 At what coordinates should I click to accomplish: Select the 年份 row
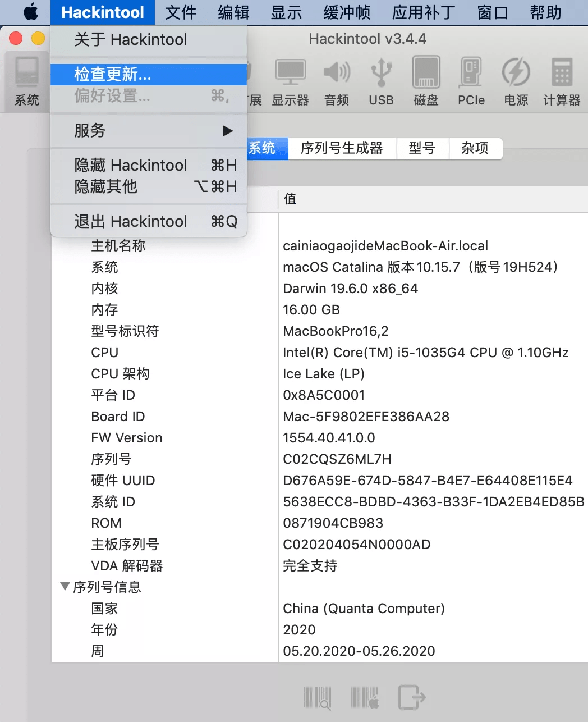(x=320, y=630)
